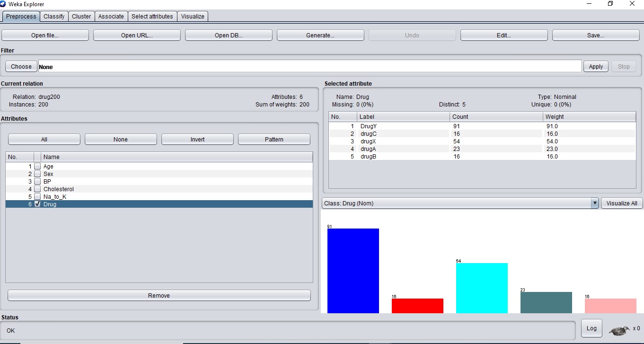Click the Visualize All button
The height and width of the screenshot is (344, 644).
coord(622,203)
